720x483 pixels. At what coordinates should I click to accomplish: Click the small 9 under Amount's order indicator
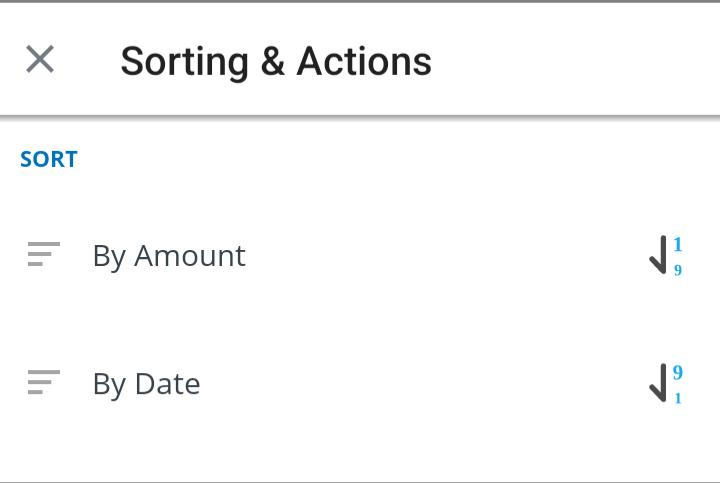click(678, 271)
